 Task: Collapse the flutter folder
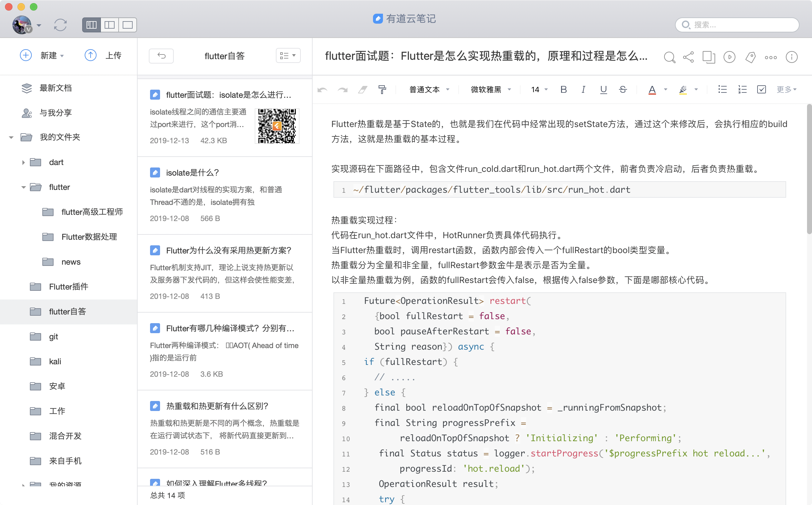[23, 187]
